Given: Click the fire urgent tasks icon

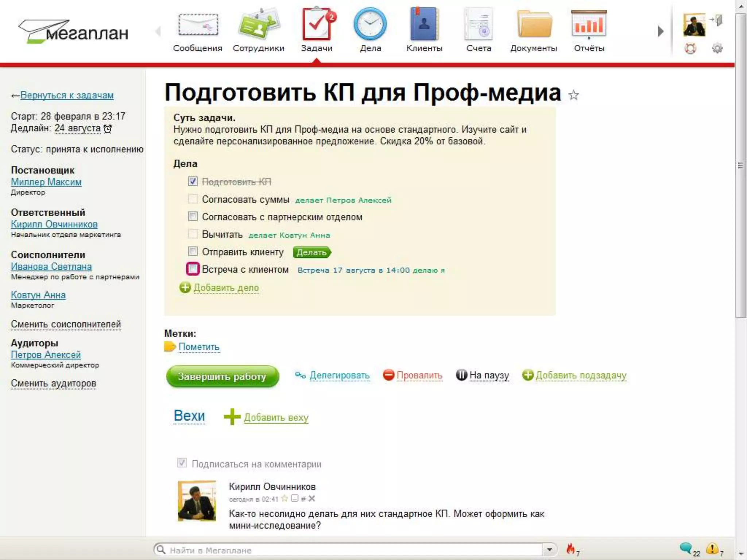Looking at the screenshot, I should coord(571,548).
